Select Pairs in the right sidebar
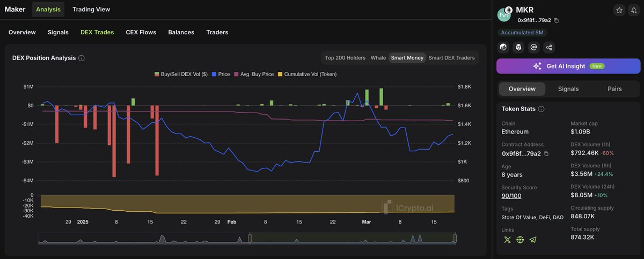This screenshot has height=259, width=644. tap(615, 89)
